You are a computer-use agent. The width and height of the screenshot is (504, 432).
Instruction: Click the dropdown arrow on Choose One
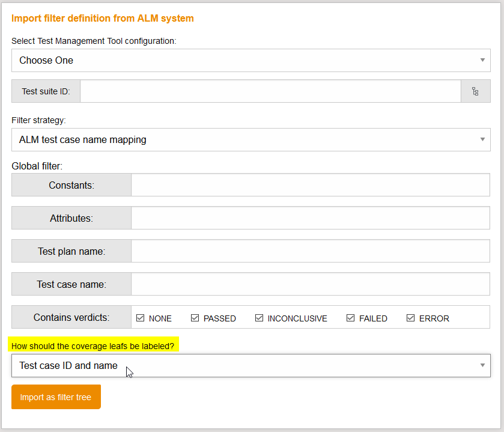click(482, 60)
